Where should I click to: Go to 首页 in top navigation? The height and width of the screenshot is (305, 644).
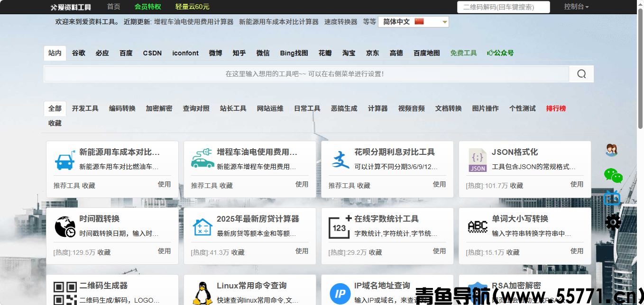113,7
